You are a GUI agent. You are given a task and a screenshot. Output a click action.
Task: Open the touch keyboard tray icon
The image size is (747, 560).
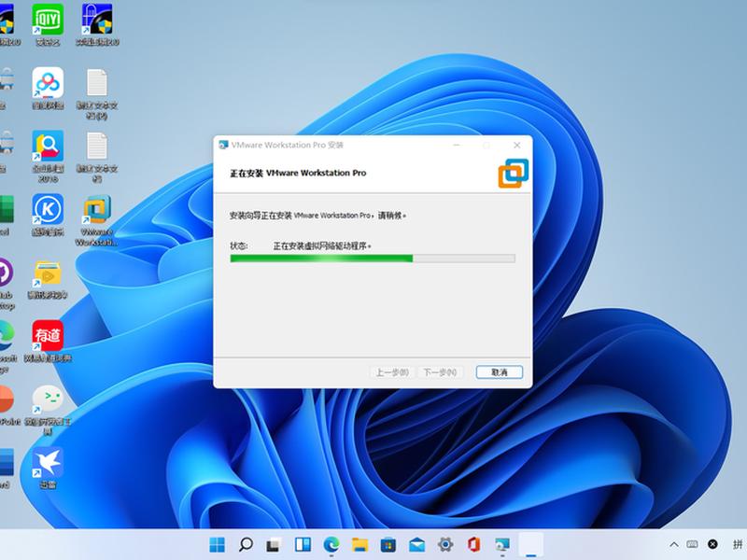tap(692, 544)
